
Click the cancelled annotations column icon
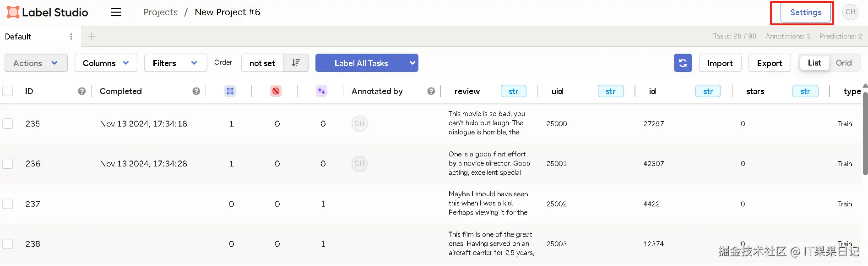pos(276,91)
